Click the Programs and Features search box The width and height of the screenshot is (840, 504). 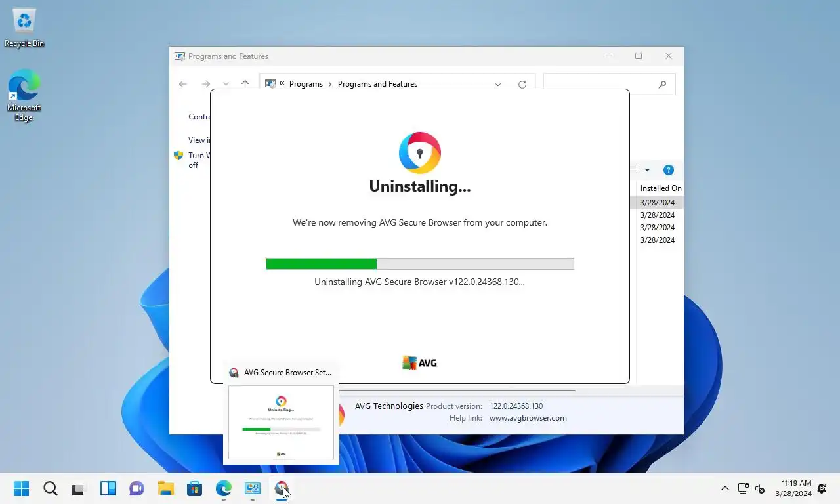click(609, 84)
